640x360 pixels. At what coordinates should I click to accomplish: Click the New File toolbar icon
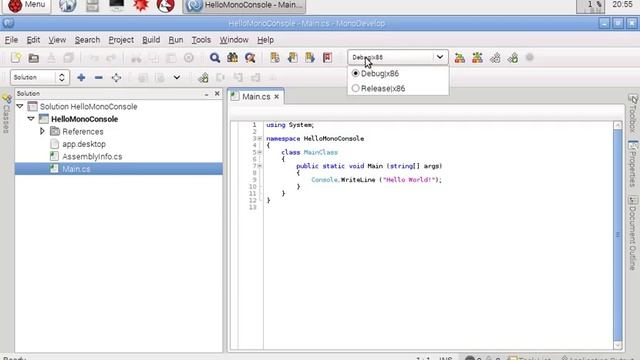[x=16, y=58]
